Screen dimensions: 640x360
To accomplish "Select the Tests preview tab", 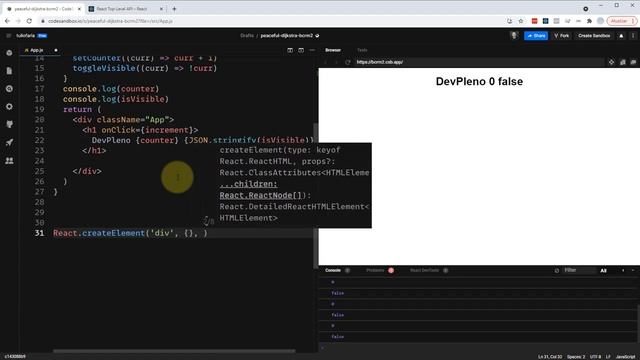I will 362,50.
